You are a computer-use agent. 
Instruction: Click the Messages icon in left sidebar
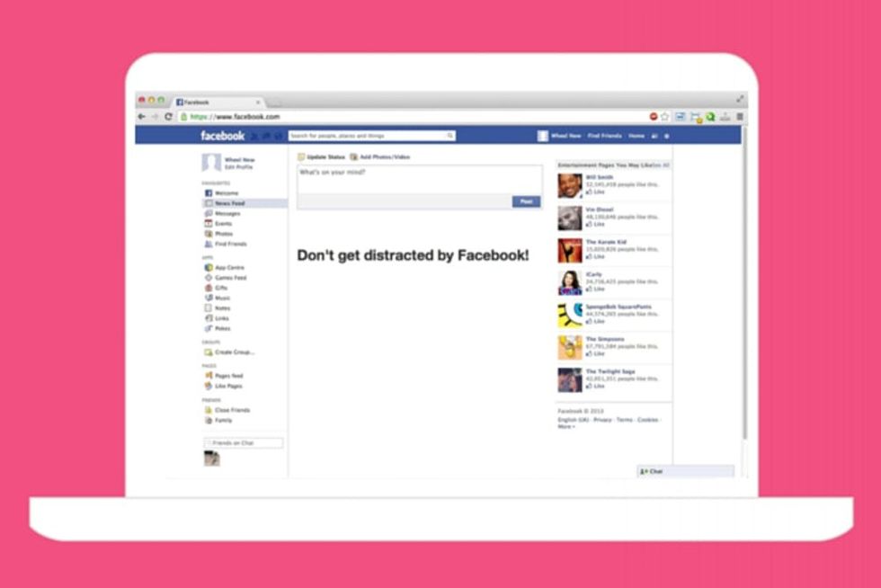click(x=209, y=214)
